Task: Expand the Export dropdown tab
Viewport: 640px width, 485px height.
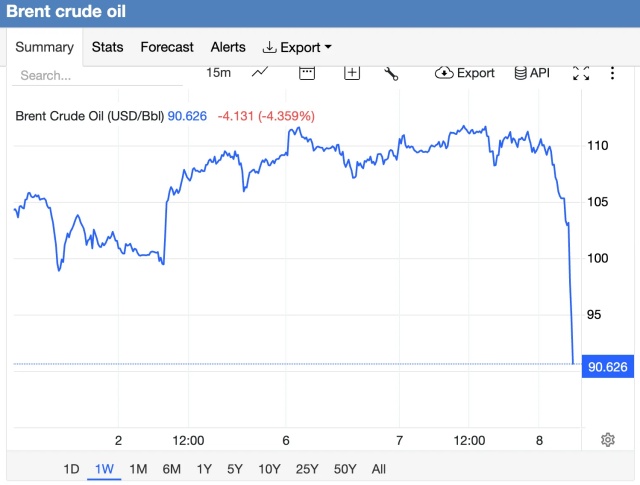Action: coord(297,47)
